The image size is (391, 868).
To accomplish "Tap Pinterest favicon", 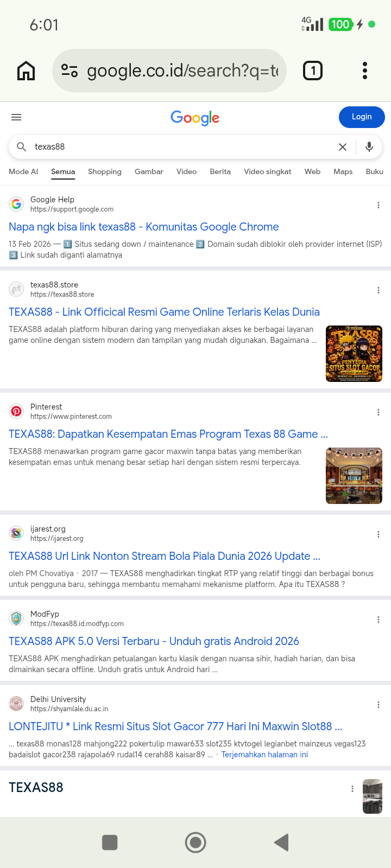I will coord(16,411).
